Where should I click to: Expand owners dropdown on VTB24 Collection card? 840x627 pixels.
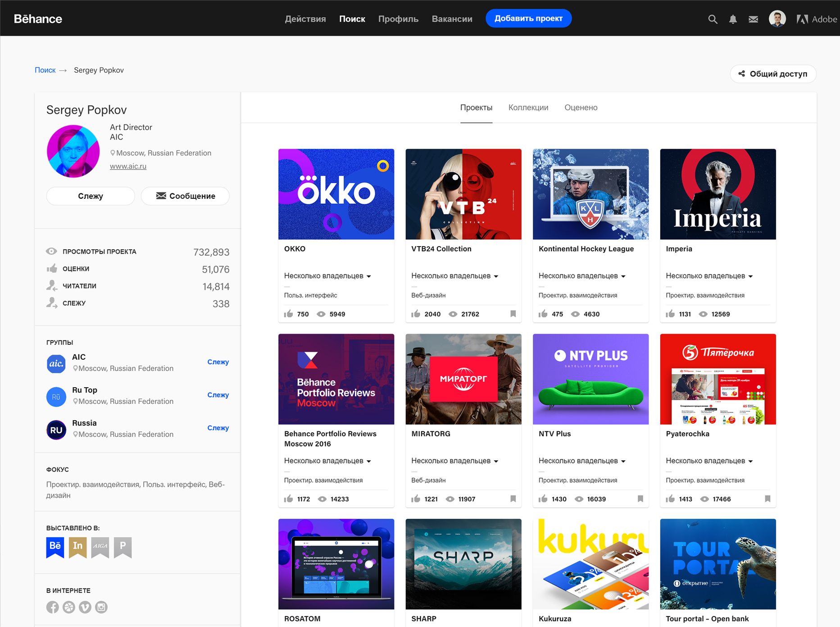point(455,276)
